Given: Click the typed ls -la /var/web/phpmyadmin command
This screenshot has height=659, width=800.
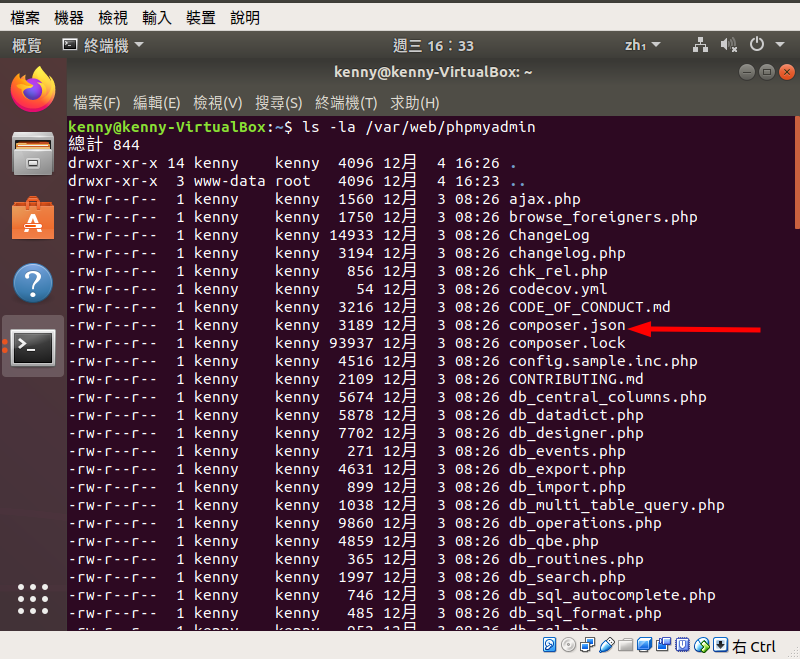Looking at the screenshot, I should coord(419,127).
